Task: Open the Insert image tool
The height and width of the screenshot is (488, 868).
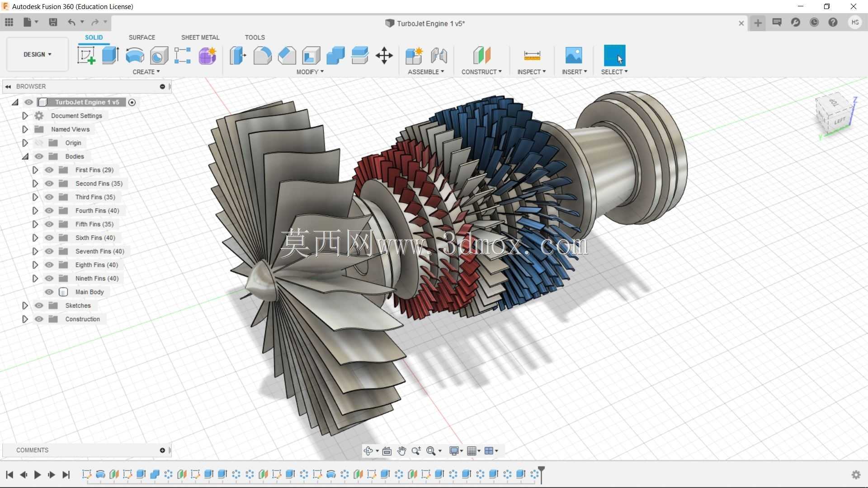Action: click(x=574, y=56)
